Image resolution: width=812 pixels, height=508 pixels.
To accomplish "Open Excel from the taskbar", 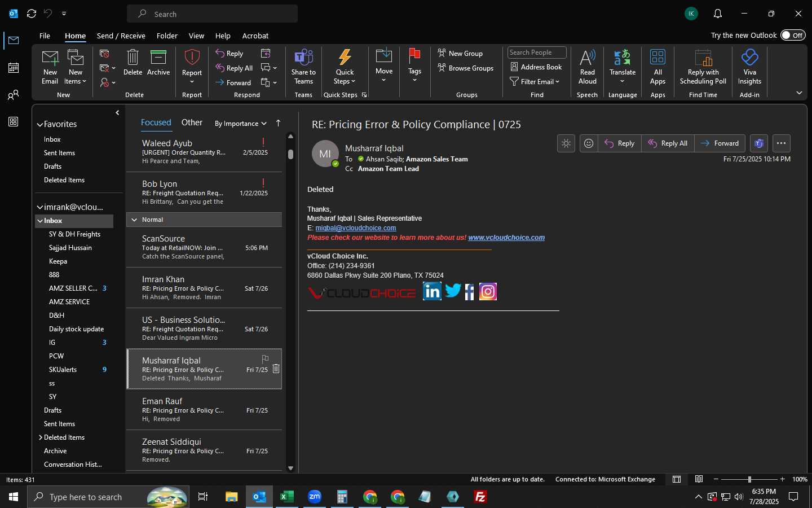I will pyautogui.click(x=287, y=497).
